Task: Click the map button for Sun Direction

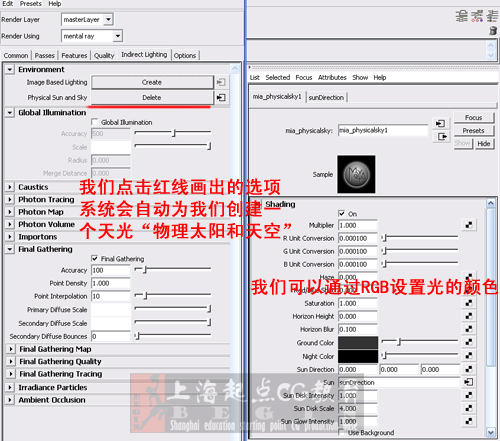Action: click(469, 369)
